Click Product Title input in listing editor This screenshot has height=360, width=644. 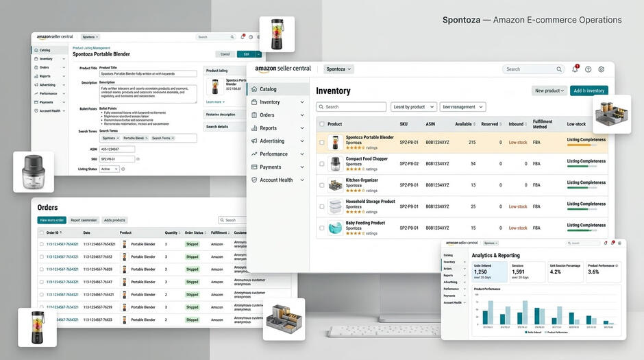pyautogui.click(x=148, y=74)
